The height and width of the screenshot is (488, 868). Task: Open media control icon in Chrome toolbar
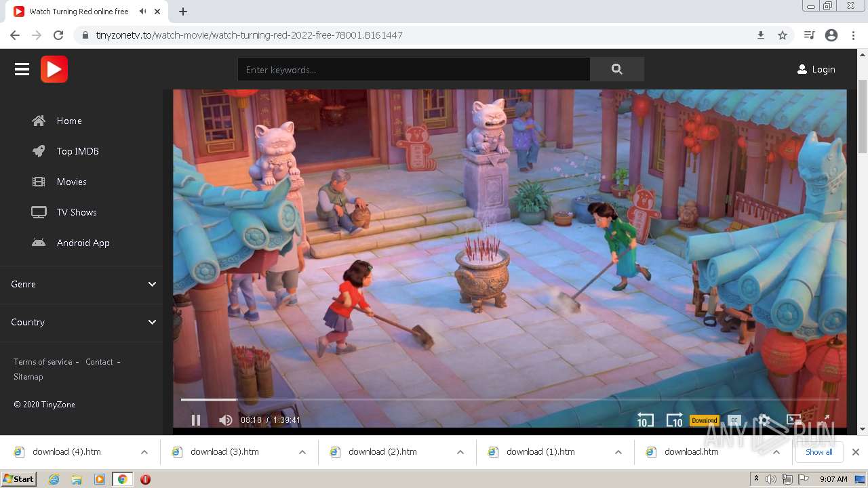809,35
